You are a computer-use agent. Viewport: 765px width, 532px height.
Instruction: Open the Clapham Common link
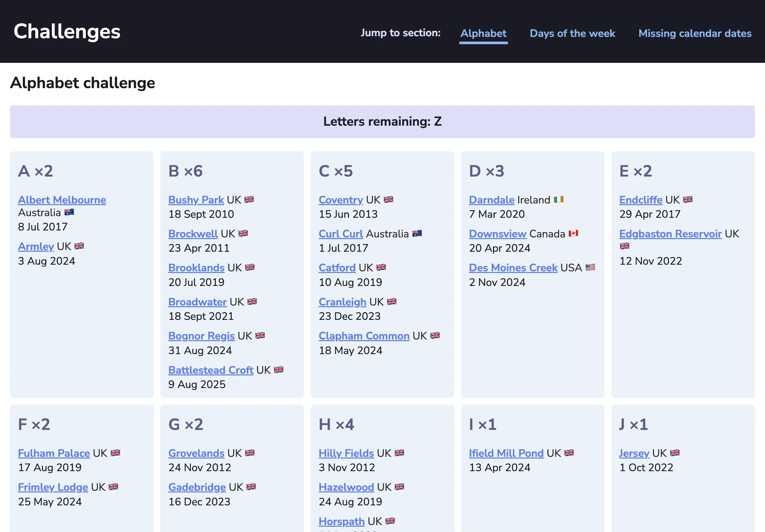(x=364, y=336)
